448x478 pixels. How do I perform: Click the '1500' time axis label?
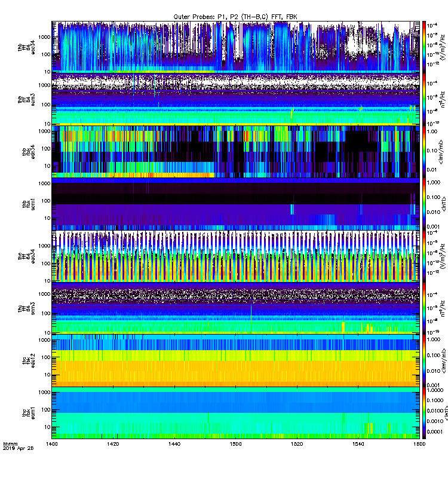pos(235,444)
